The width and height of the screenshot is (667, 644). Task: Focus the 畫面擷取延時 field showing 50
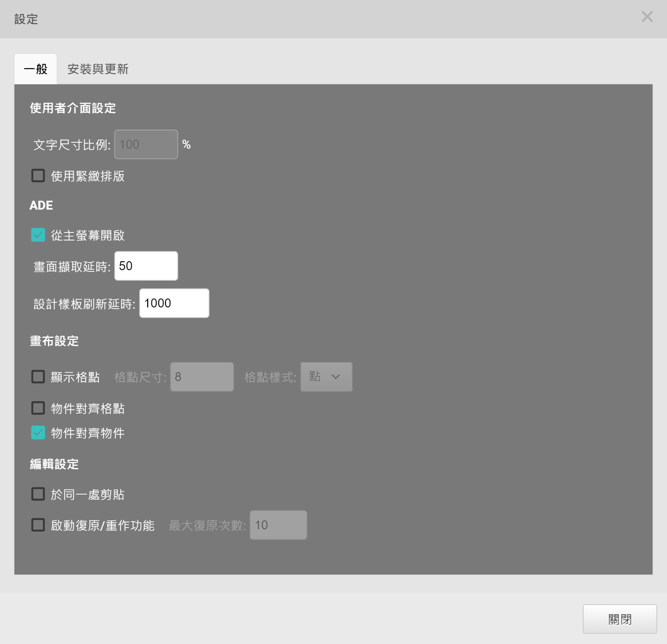(146, 266)
